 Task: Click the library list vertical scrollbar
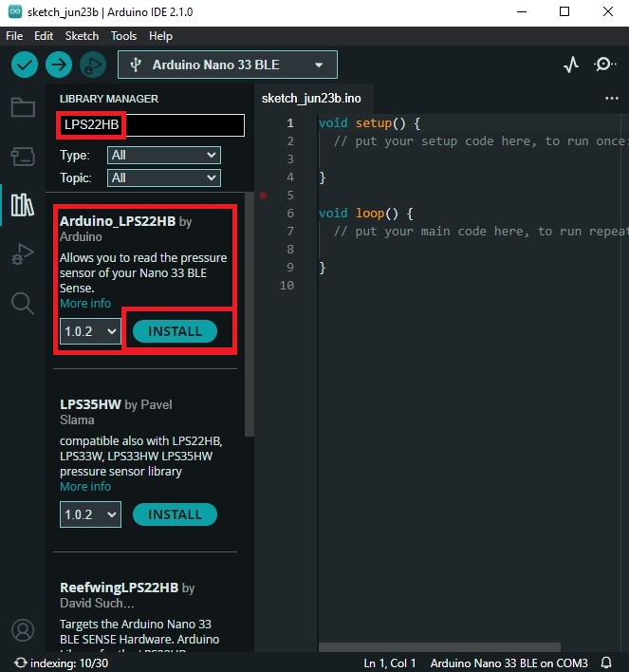point(250,314)
